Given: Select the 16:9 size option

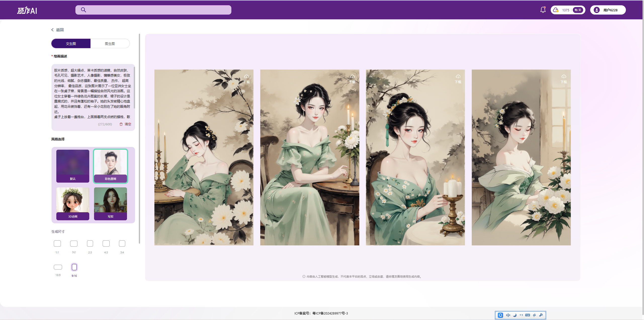Looking at the screenshot, I should [x=58, y=267].
